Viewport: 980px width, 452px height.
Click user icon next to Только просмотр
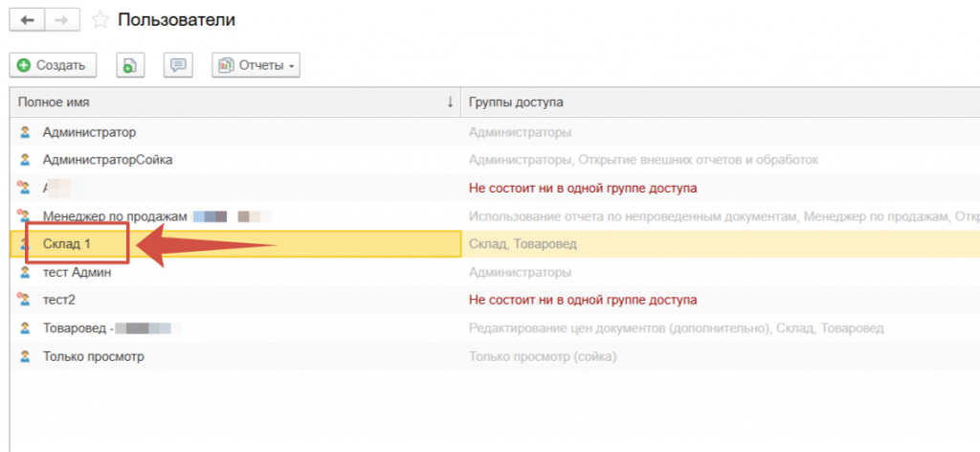(x=25, y=356)
